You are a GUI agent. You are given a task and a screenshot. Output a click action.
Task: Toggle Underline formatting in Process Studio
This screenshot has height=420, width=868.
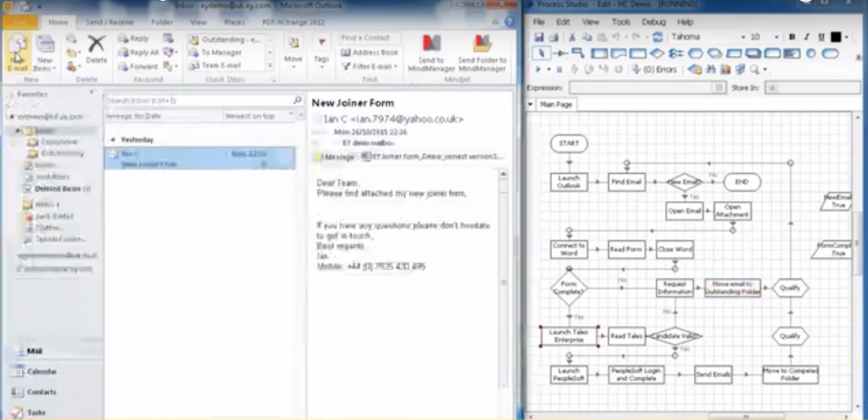[x=820, y=37]
